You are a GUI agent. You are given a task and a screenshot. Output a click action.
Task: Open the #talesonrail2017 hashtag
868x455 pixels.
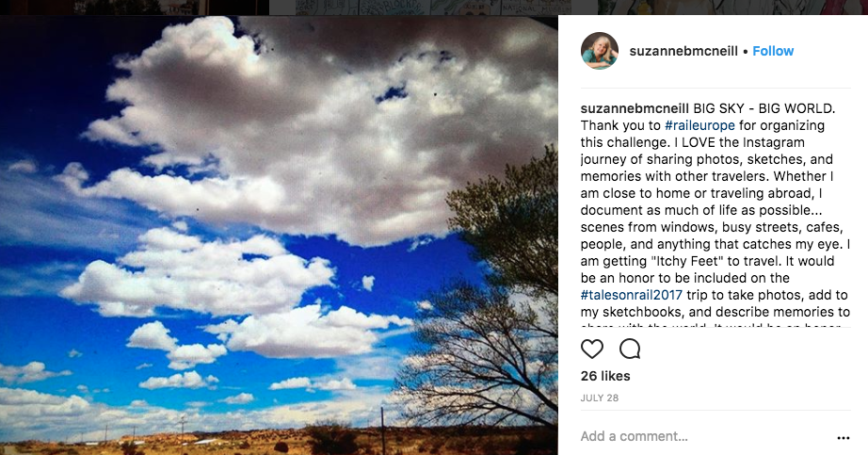pos(632,295)
